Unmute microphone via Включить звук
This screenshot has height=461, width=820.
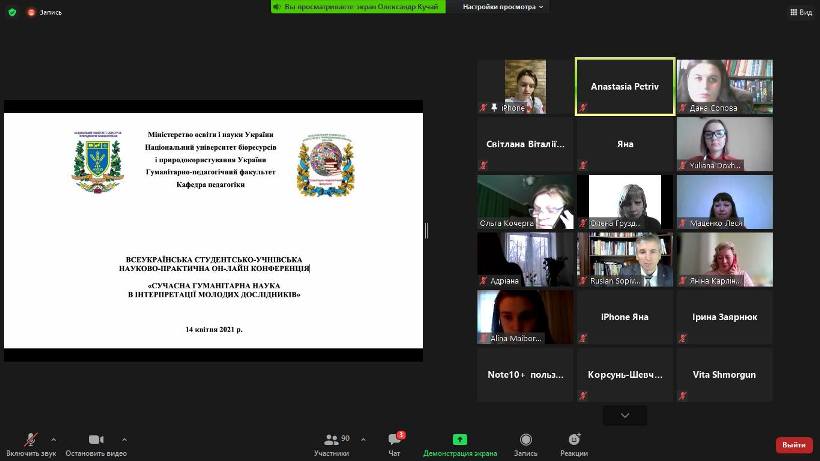(31, 445)
